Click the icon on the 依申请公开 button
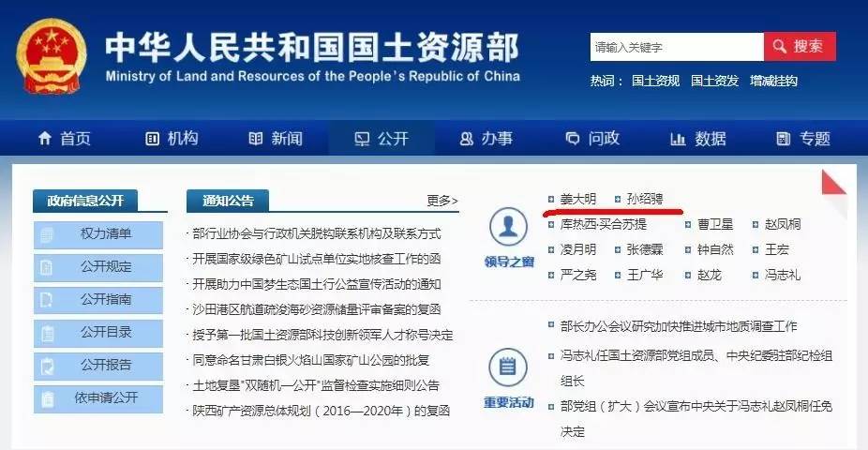The height and width of the screenshot is (450, 868). tap(48, 398)
